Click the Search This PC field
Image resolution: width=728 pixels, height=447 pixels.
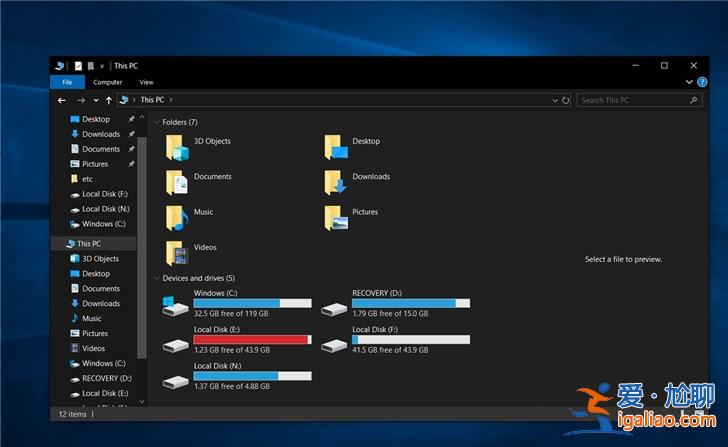[x=632, y=100]
